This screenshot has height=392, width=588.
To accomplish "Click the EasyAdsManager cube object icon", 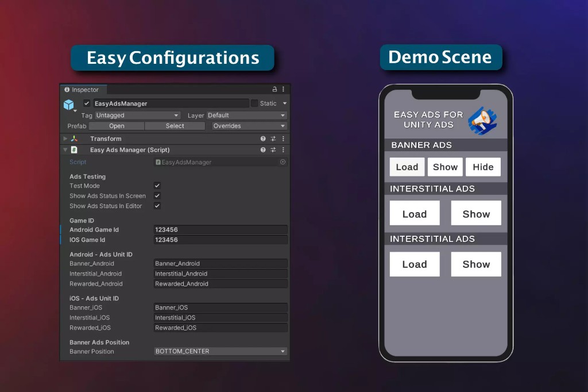I will click(69, 105).
